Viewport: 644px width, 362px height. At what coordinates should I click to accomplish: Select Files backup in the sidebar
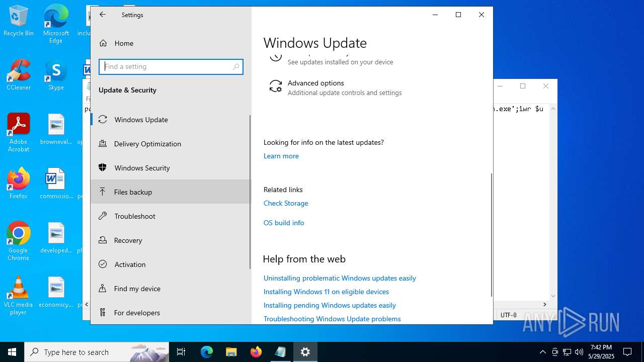pyautogui.click(x=171, y=192)
